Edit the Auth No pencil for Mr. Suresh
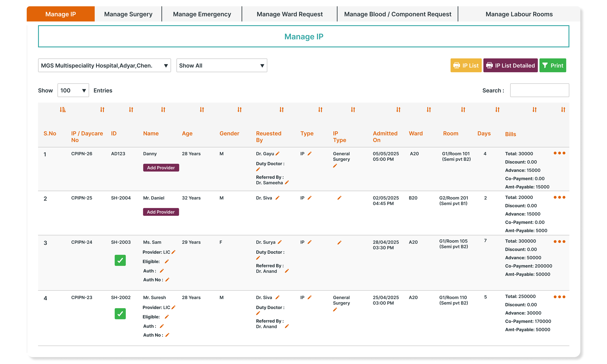Image resolution: width=607 pixels, height=364 pixels. (x=167, y=335)
